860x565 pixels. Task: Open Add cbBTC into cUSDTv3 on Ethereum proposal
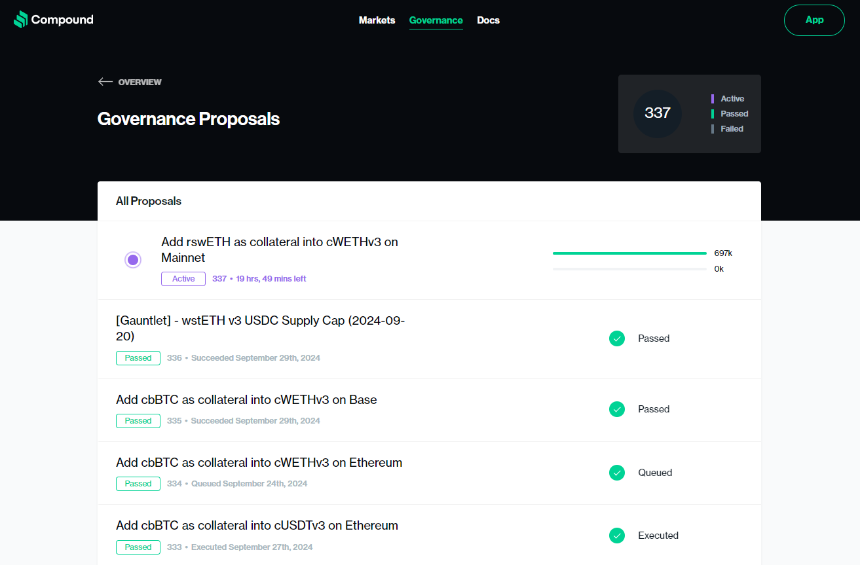pyautogui.click(x=257, y=526)
